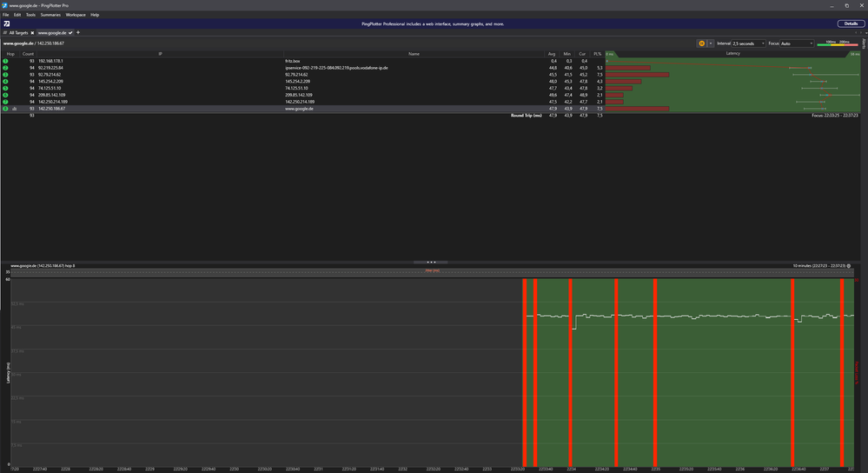Click the Details button in banner

(851, 23)
